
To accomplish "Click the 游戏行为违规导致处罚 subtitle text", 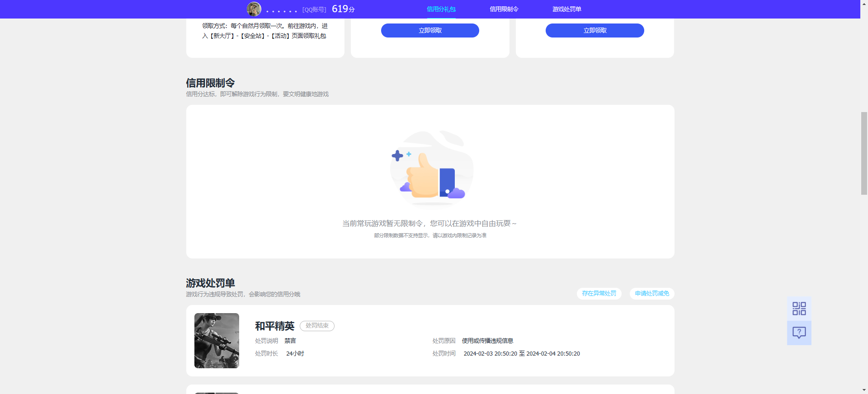I will (x=243, y=294).
